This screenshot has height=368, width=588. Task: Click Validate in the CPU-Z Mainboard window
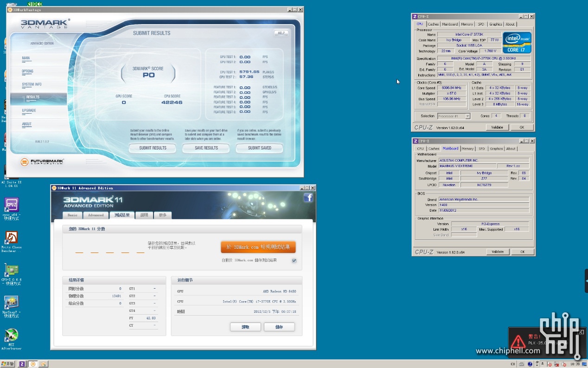point(498,252)
